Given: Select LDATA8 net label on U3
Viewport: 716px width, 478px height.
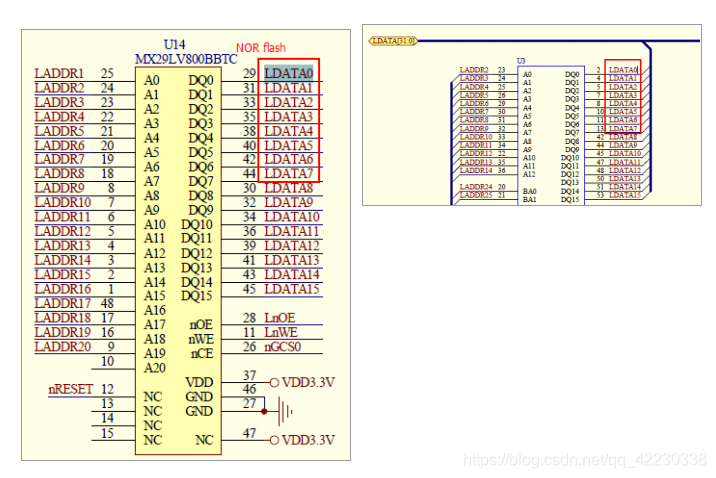Looking at the screenshot, I should (623, 137).
